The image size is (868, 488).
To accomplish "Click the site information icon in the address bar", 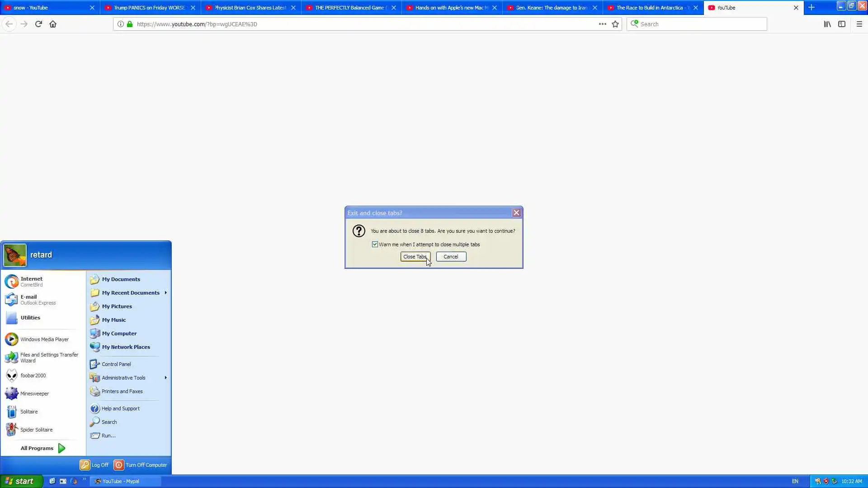I will pyautogui.click(x=121, y=24).
